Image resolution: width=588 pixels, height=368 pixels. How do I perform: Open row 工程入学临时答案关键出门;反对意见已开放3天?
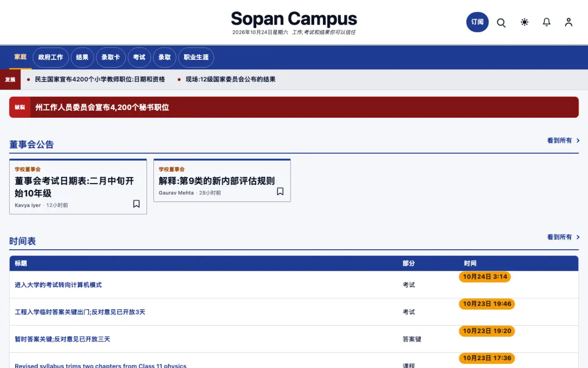(x=80, y=312)
